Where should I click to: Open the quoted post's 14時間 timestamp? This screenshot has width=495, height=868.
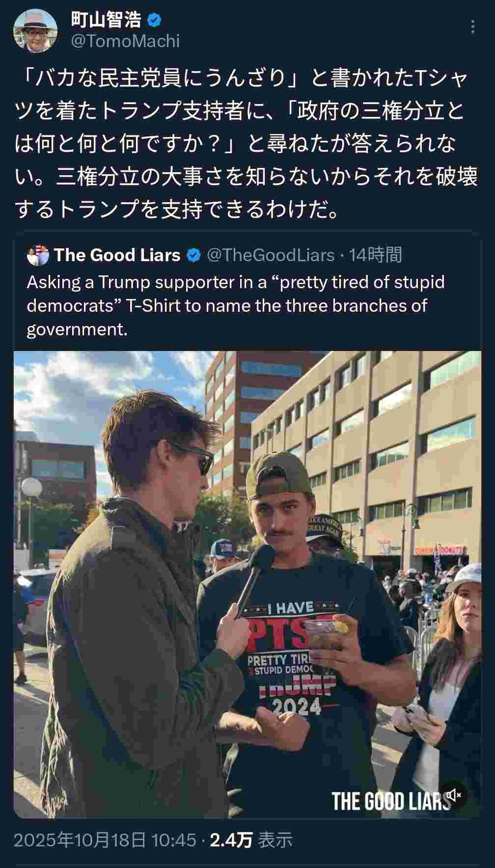tap(376, 255)
